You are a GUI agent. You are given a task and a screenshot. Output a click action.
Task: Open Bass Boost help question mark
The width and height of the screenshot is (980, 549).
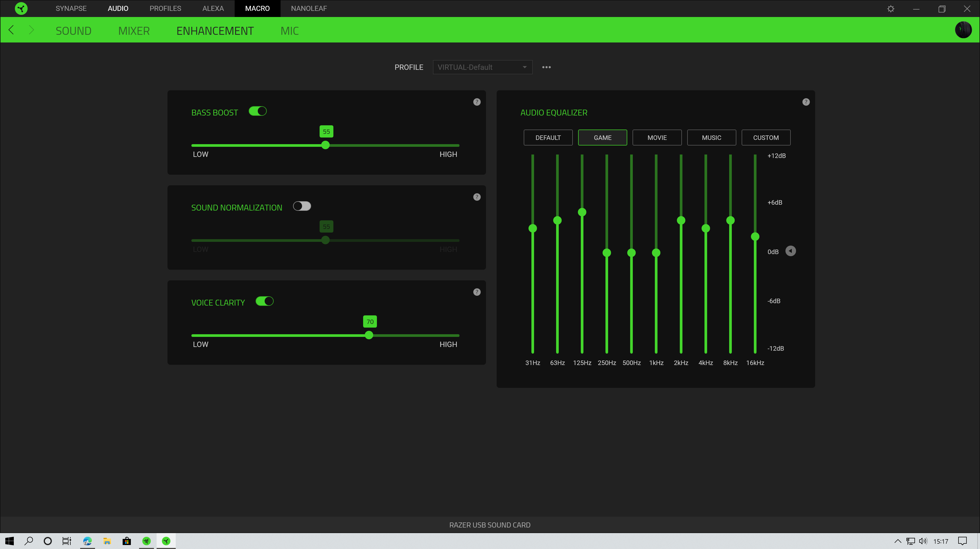pos(477,102)
